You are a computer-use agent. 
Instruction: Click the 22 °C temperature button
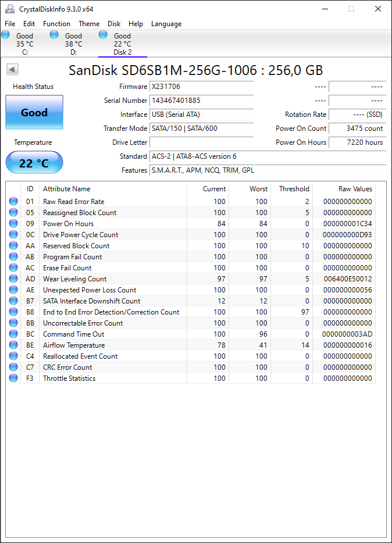pyautogui.click(x=34, y=162)
